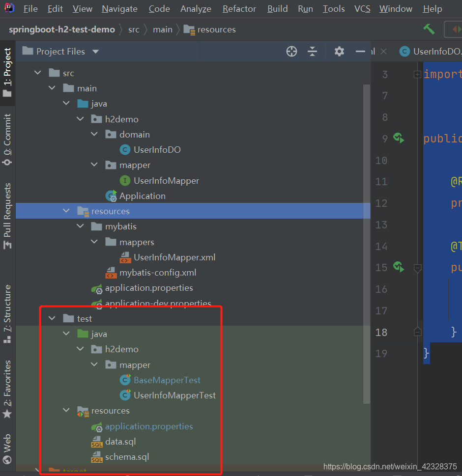The image size is (462, 476).
Task: Toggle the Favorites tool window
Action: (x=7, y=389)
